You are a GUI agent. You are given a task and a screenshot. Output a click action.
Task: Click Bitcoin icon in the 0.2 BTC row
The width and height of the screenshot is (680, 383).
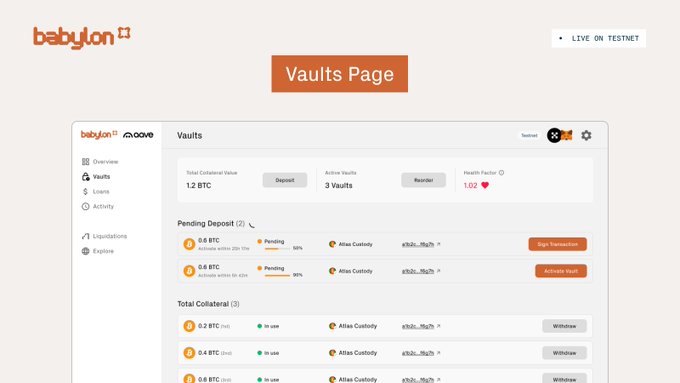point(189,326)
